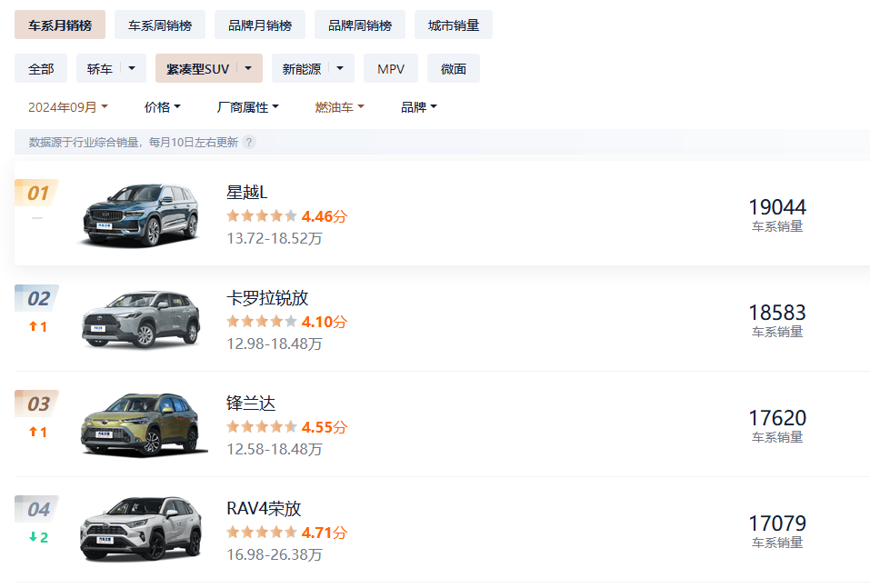This screenshot has height=588, width=870.
Task: Select the 紧凑型SUV category filter
Action: (x=197, y=69)
